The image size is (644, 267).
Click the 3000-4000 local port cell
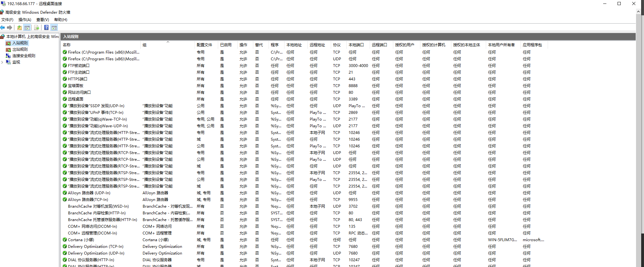tap(358, 66)
